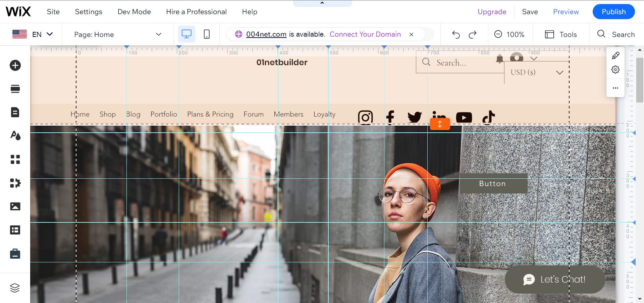Image resolution: width=644 pixels, height=303 pixels.
Task: Open the Site menu
Action: click(x=53, y=12)
